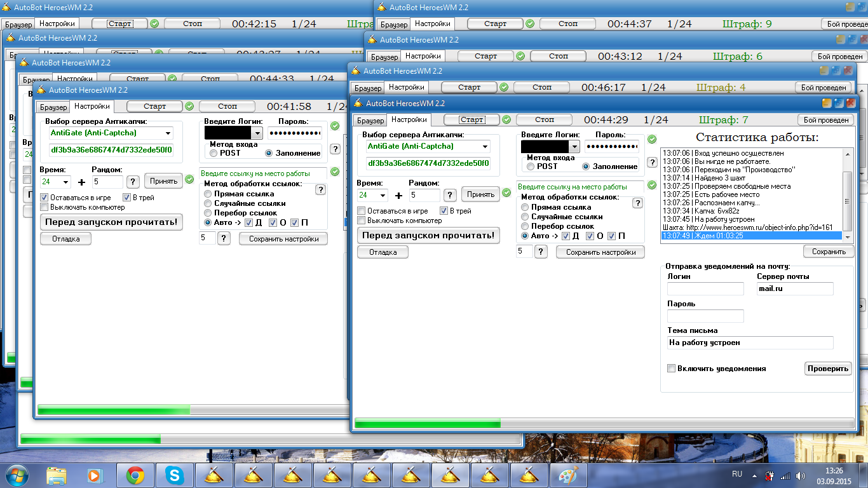Click Стоп in Штраф: 7 window

pos(545,119)
